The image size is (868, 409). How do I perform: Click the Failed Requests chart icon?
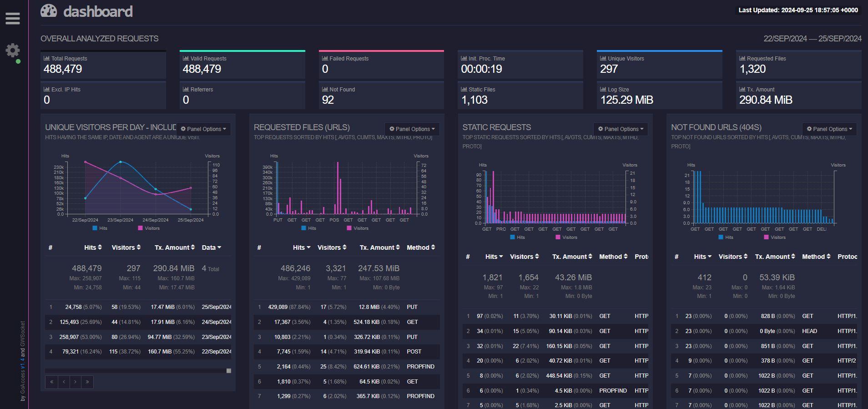click(324, 58)
